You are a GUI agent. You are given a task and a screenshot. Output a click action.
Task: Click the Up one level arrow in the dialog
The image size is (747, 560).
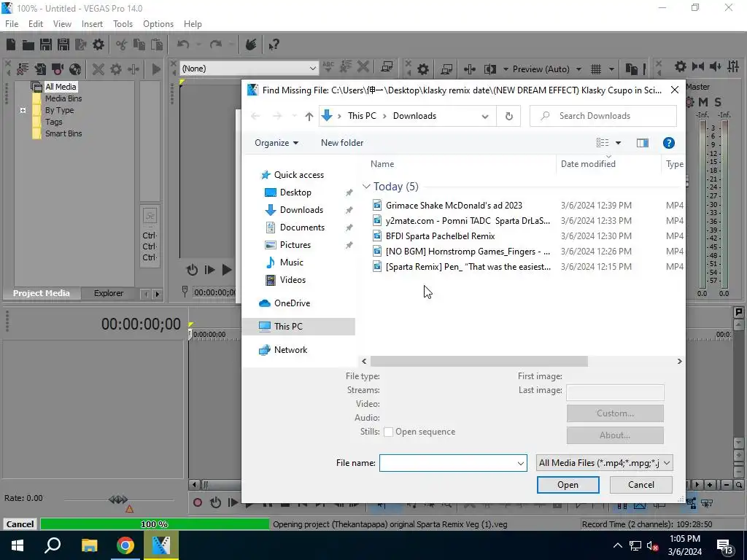(309, 116)
